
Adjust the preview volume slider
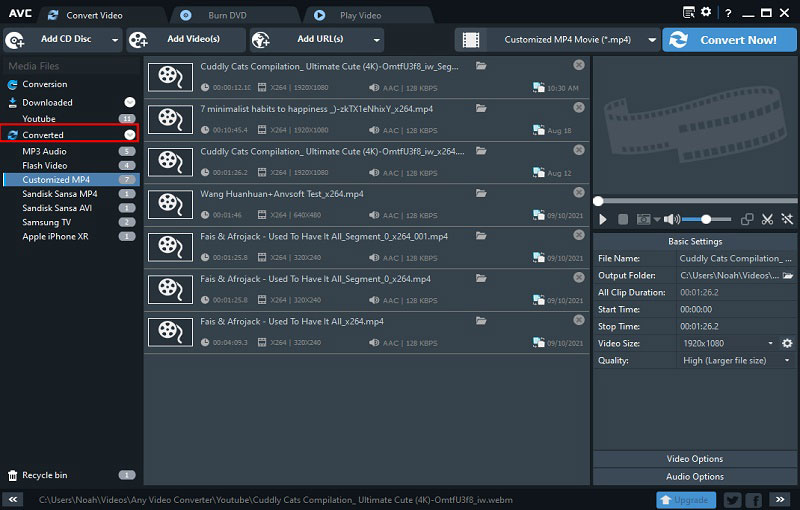pos(707,219)
